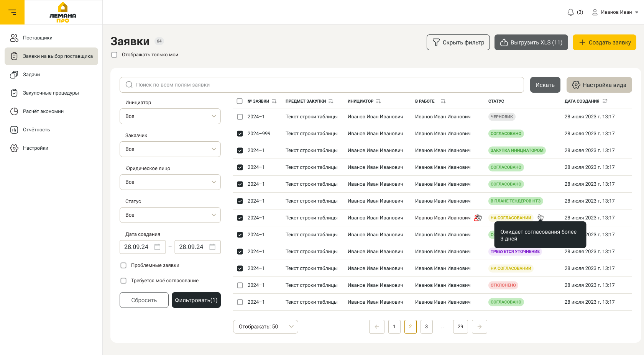
Task: Click Выгрузить XLS (11) button
Action: click(x=531, y=43)
